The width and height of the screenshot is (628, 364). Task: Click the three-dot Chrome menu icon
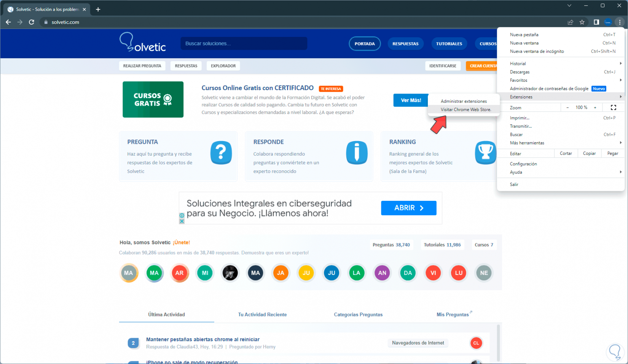click(x=620, y=22)
